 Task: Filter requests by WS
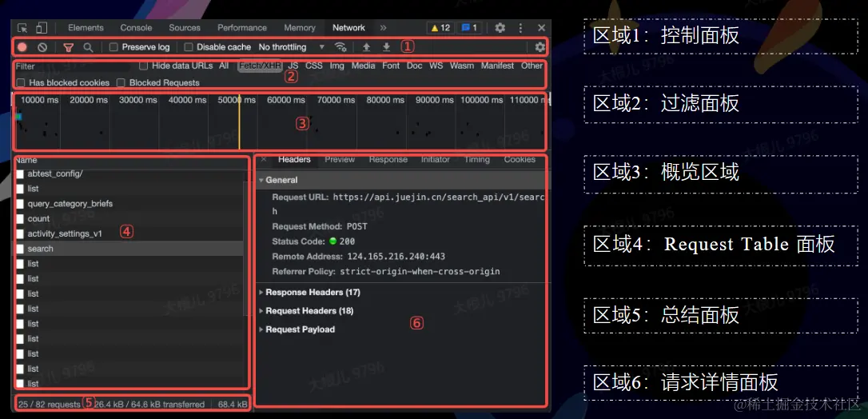(436, 66)
